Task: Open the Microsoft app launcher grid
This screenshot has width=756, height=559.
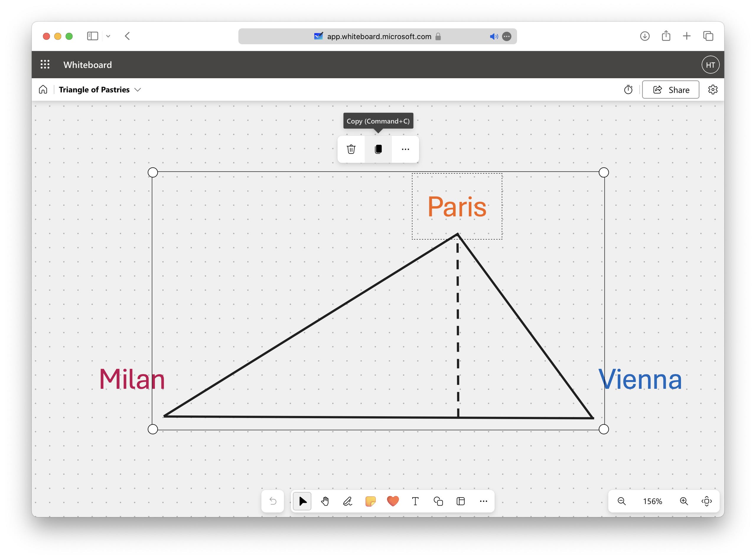Action: point(45,64)
